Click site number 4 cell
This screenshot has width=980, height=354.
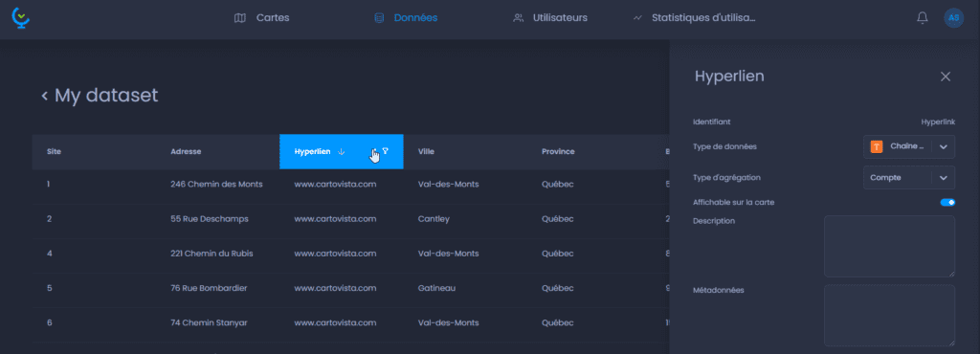pos(49,254)
